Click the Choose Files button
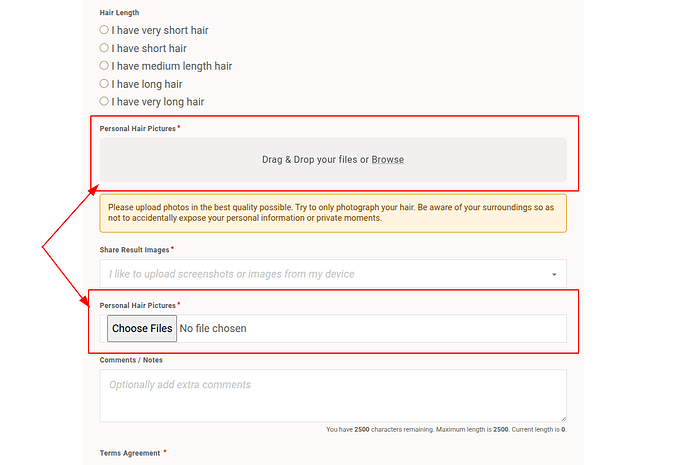Screen dimensions: 690x465 pos(142,328)
